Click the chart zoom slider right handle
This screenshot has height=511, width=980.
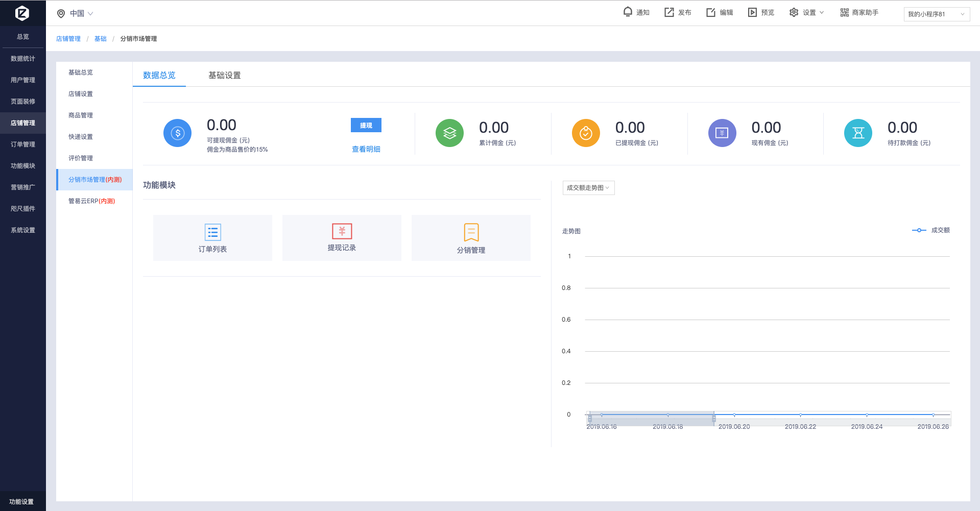tap(714, 419)
